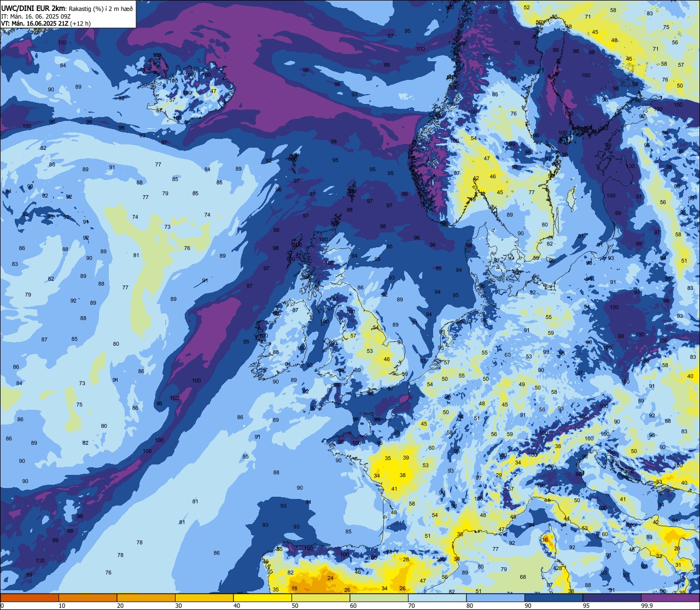This screenshot has height=610, width=700.
Task: Click the orange 10–20 legend swatch
Action: (87, 597)
